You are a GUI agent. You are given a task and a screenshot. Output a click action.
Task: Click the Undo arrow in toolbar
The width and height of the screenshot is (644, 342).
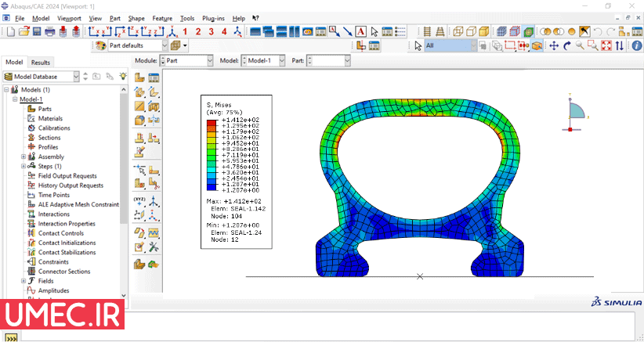pyautogui.click(x=599, y=31)
